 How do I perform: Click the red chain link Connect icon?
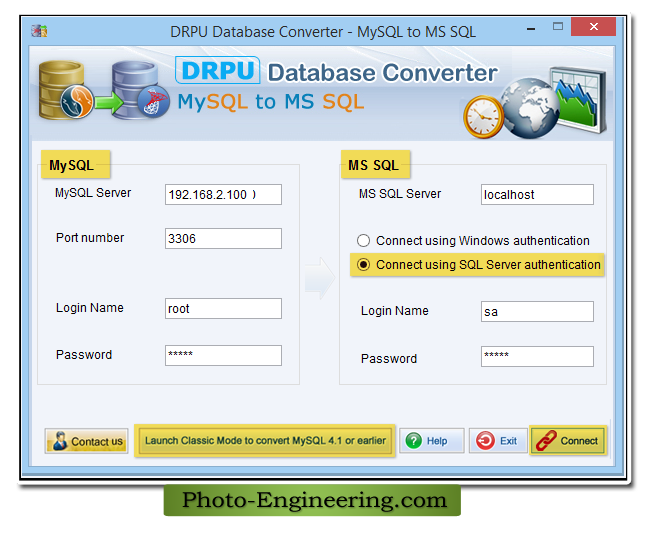pos(546,441)
